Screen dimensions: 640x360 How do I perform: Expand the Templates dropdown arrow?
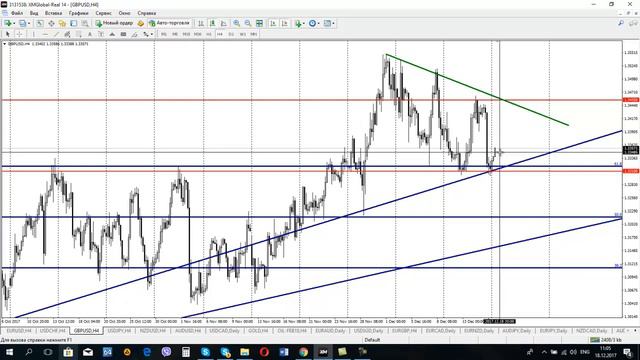333,23
